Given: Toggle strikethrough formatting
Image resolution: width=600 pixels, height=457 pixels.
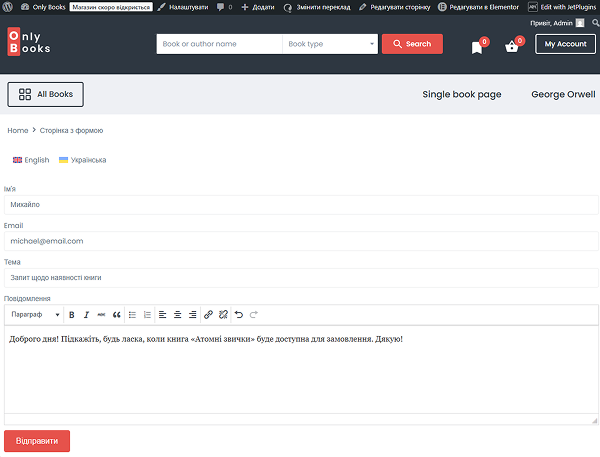Looking at the screenshot, I should [x=101, y=315].
